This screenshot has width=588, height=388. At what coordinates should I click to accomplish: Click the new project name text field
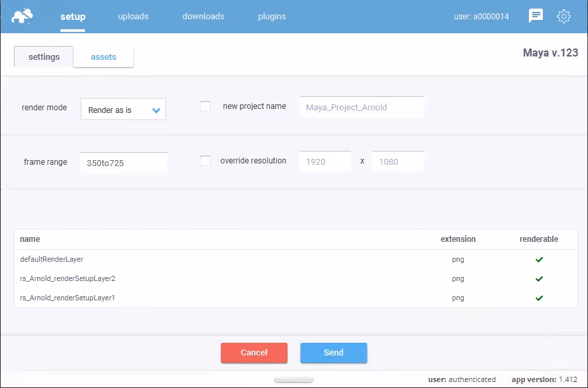pos(362,108)
